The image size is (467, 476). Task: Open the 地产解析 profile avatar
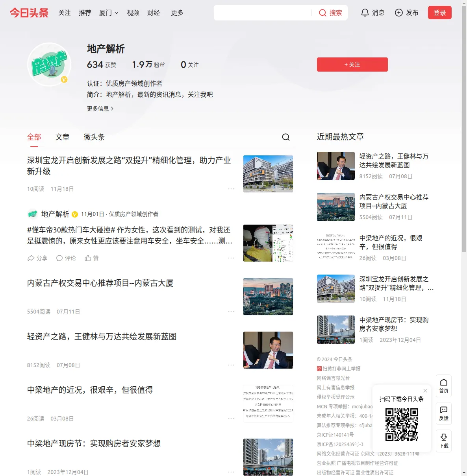(49, 65)
